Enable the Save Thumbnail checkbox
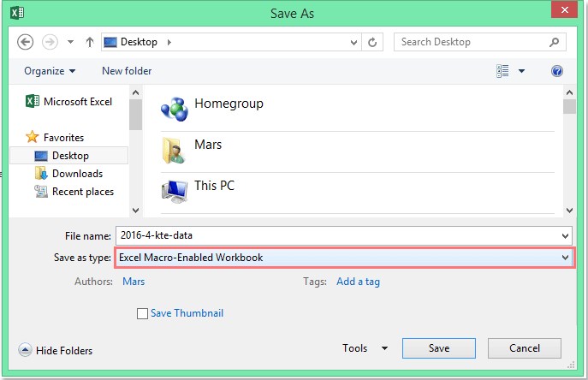Viewport: 588px width, 380px height. click(142, 313)
